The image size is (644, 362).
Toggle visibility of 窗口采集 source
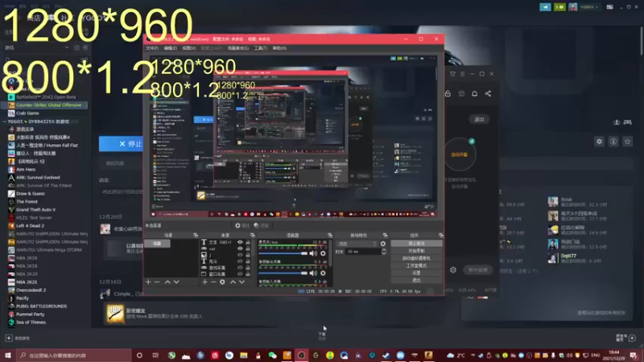click(x=240, y=274)
